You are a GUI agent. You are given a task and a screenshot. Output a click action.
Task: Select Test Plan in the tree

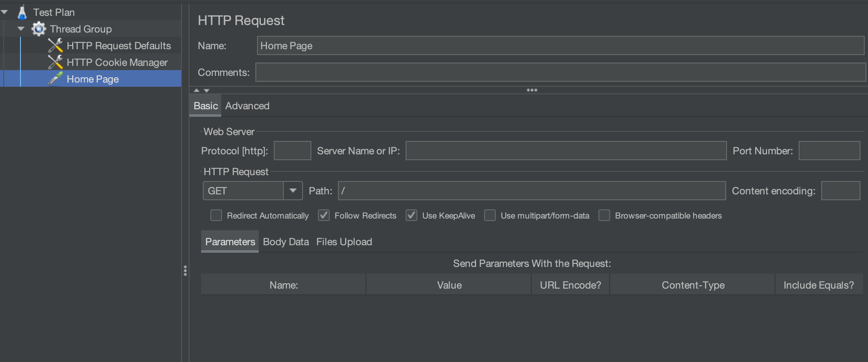(54, 13)
